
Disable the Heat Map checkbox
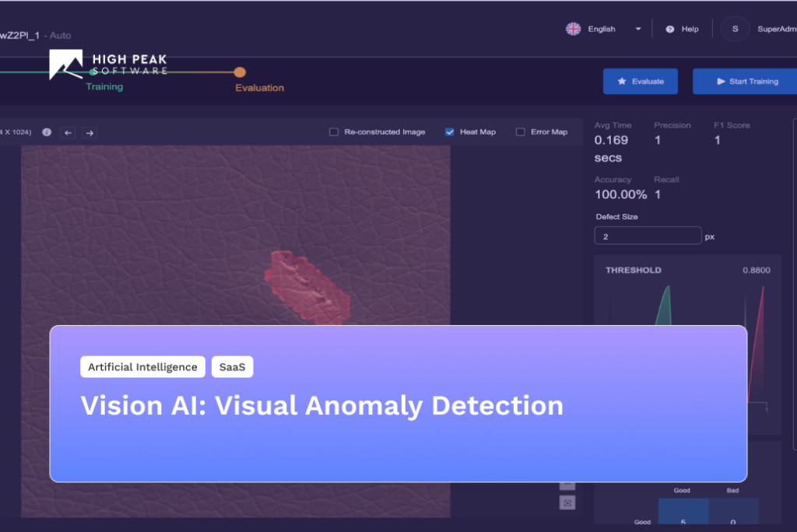(449, 131)
